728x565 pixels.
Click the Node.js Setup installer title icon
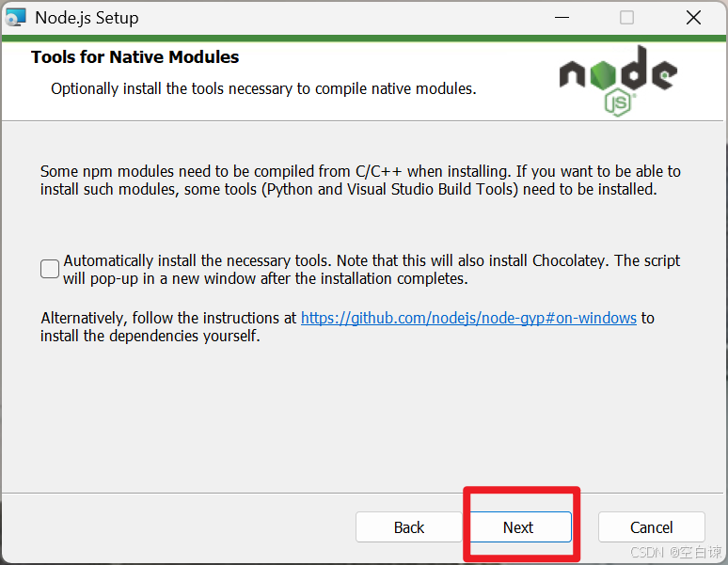click(x=16, y=18)
